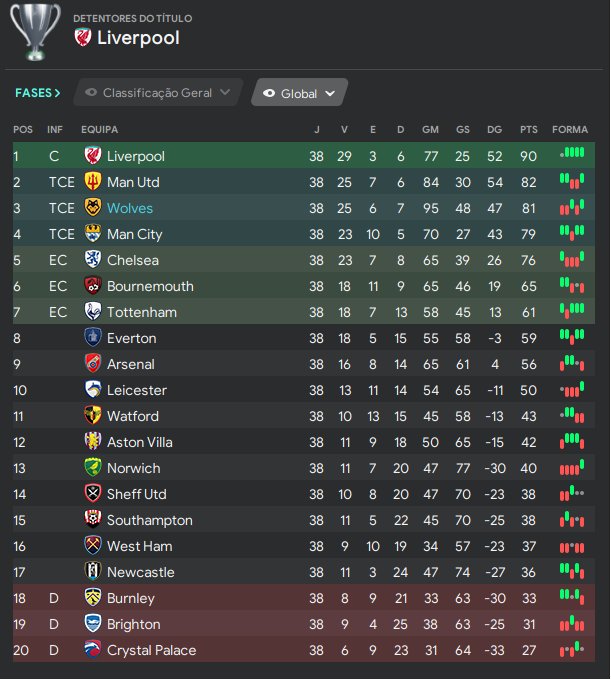The height and width of the screenshot is (686, 611).
Task: Click Liverpool's form indicator bars
Action: point(571,154)
